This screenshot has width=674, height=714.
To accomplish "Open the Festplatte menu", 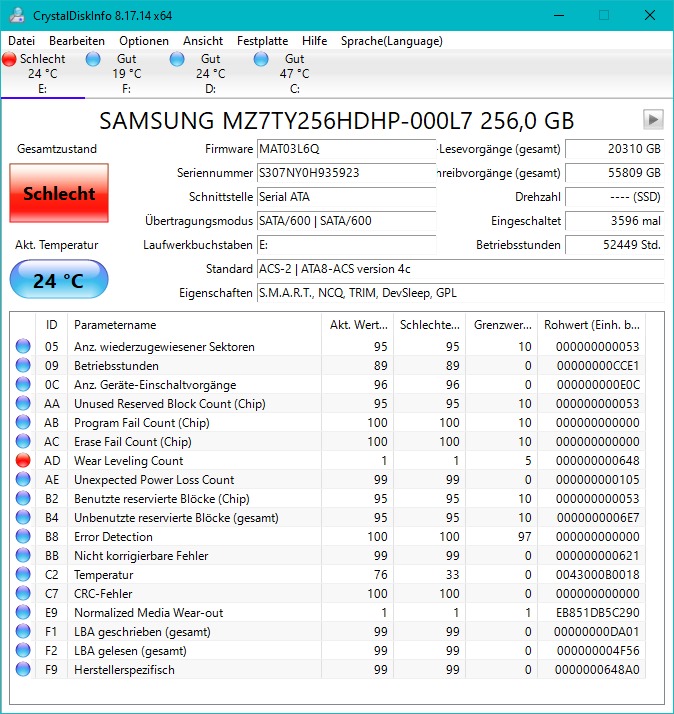I will 262,41.
